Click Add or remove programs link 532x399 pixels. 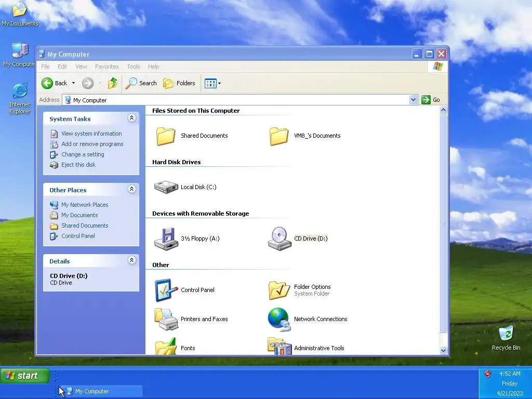(x=92, y=144)
